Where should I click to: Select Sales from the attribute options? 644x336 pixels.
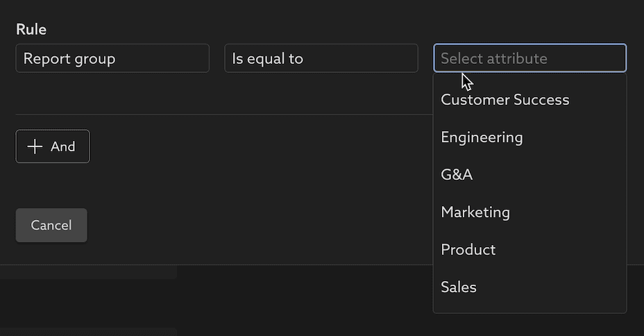pyautogui.click(x=459, y=287)
